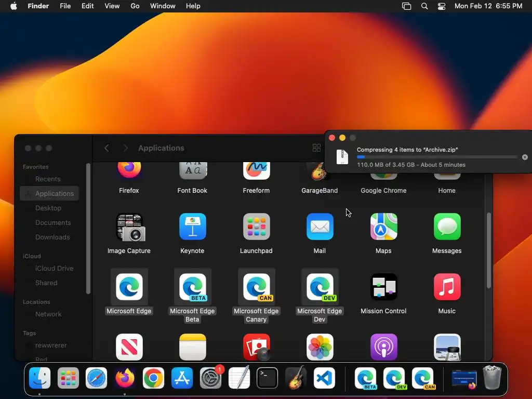Open Desktop in Finder sidebar
Screen dimensions: 532x399
(49, 208)
